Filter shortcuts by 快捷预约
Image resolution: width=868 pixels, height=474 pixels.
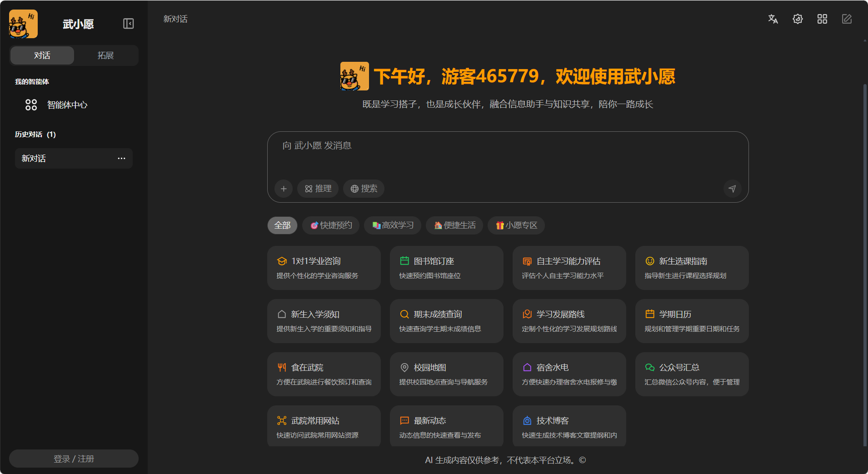pos(331,225)
